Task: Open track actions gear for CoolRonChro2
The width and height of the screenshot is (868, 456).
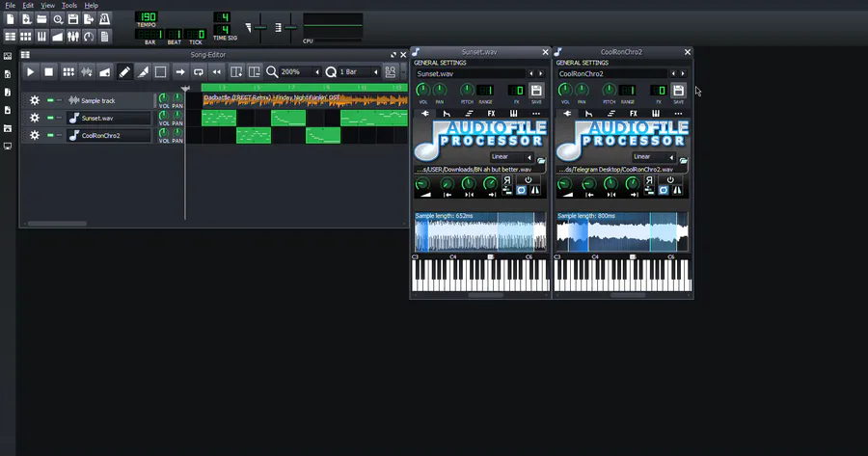Action: coord(35,135)
